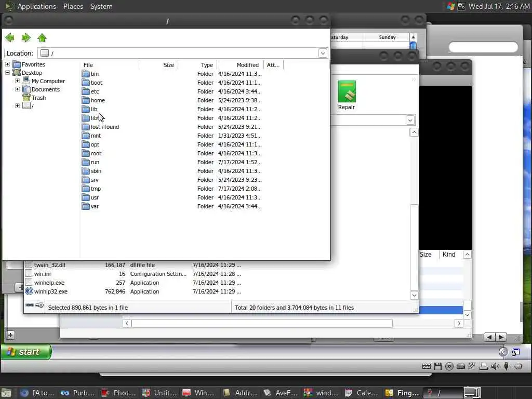Viewport: 532px width, 399px height.
Task: Select the home folder row
Action: pos(171,100)
